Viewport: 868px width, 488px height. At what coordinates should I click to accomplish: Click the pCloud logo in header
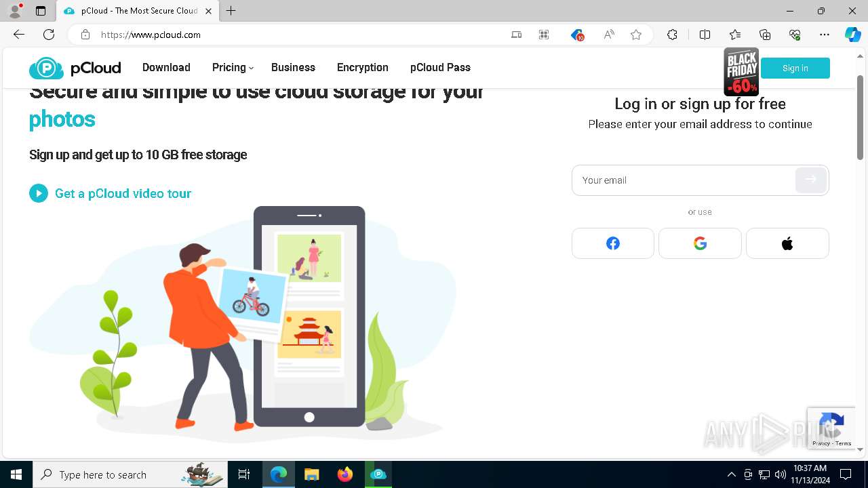[75, 68]
